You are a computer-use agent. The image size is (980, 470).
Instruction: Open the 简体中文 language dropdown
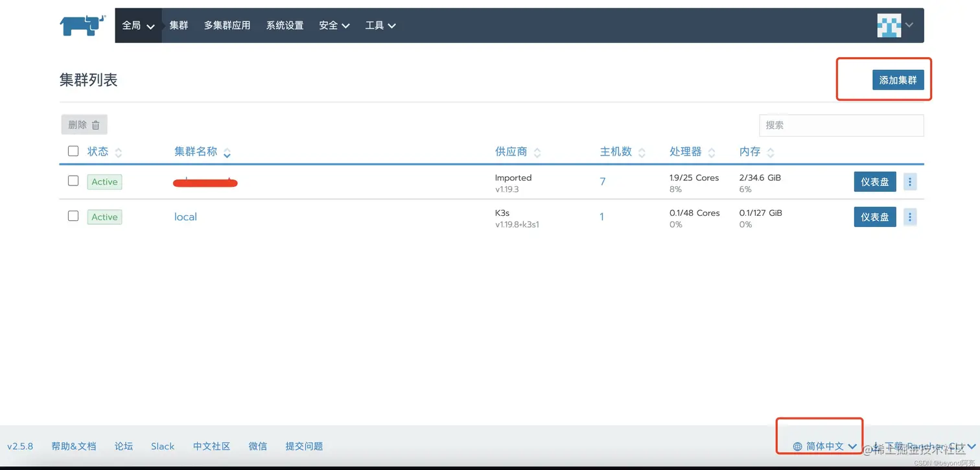pyautogui.click(x=823, y=446)
